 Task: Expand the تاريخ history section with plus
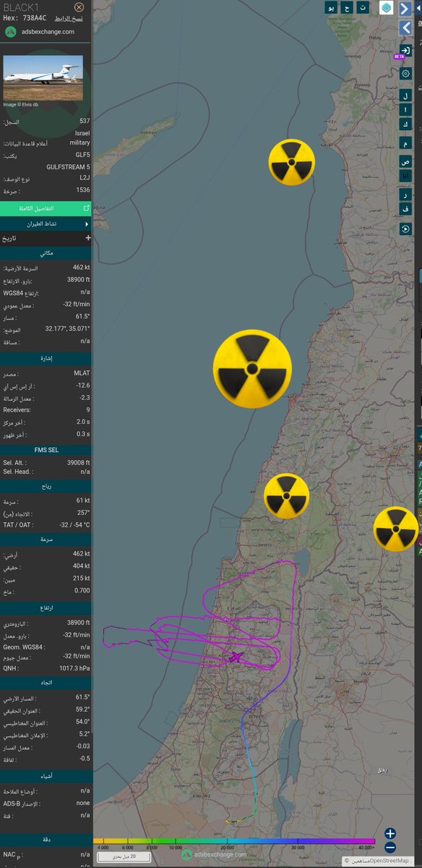(x=46, y=237)
